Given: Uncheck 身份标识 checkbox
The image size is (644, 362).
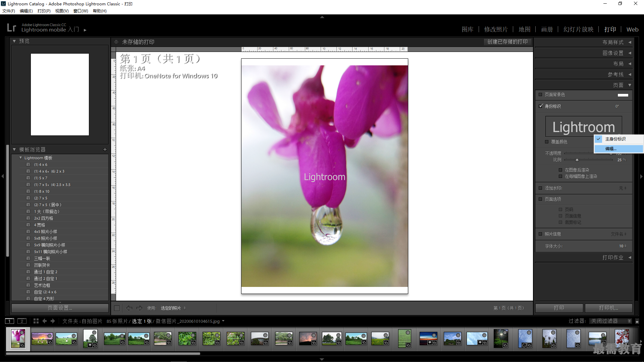Looking at the screenshot, I should point(540,106).
